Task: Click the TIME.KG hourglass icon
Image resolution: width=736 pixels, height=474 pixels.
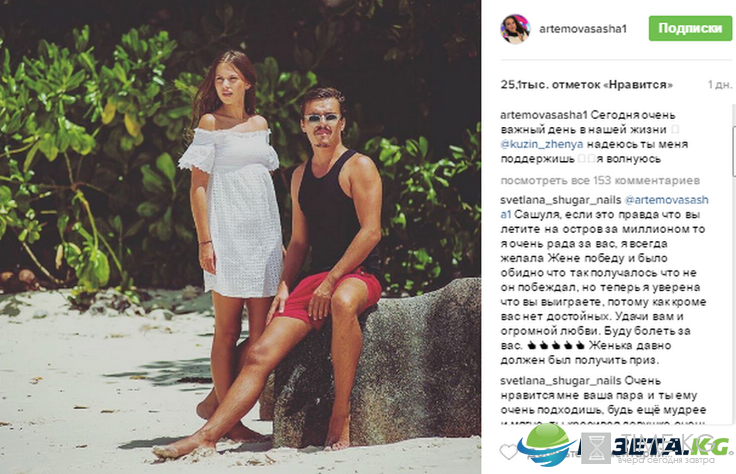Action: (596, 448)
